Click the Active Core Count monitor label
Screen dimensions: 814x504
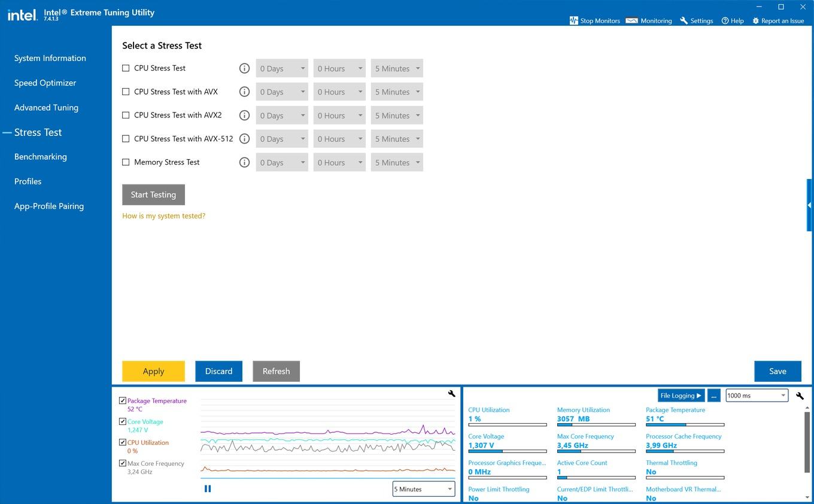pos(582,463)
